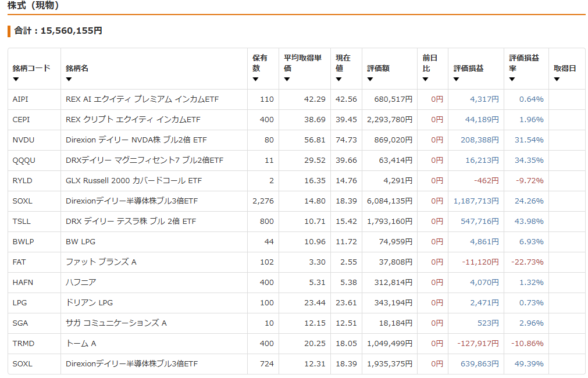
Task: Click DRXデイリー マグニフィセント7 ブル2倍ETF name
Action: tap(144, 160)
